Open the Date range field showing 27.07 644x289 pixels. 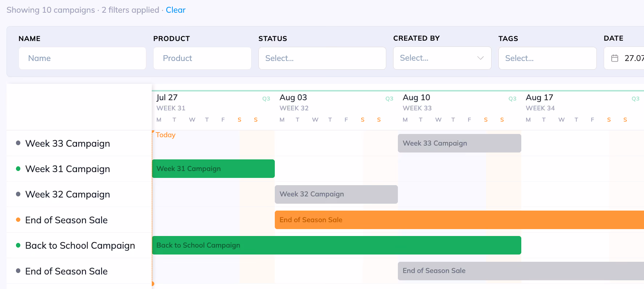[624, 58]
